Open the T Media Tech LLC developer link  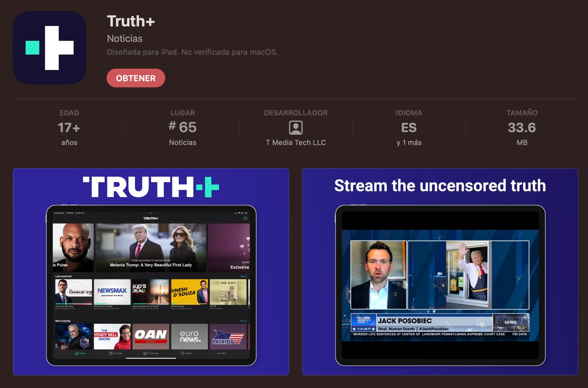pos(296,142)
